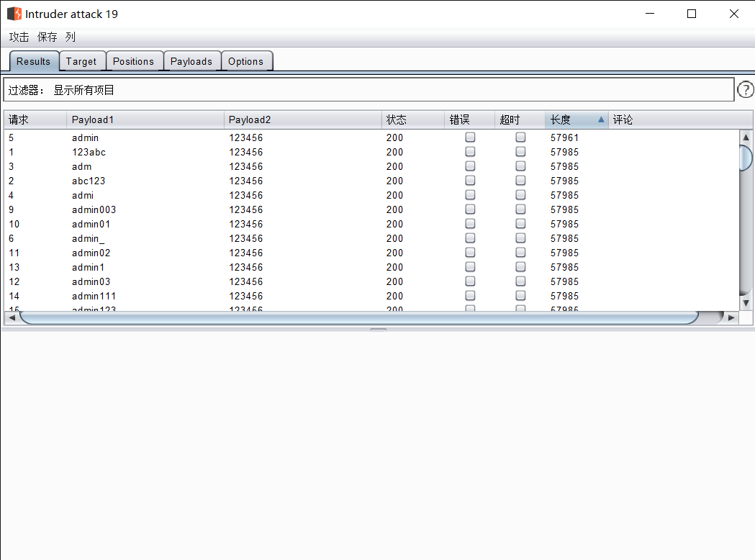Maximize the Intruder attack 19 window
Viewport: 755px width, 560px height.
tap(692, 14)
